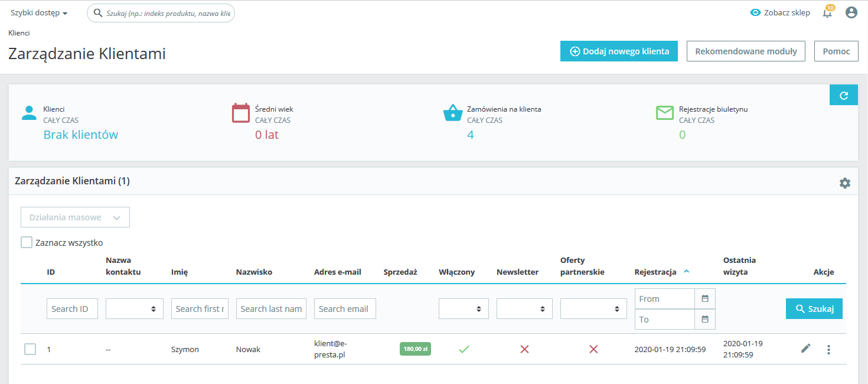868x384 pixels.
Task: Select the checkbox for customer ID 1
Action: coord(30,349)
